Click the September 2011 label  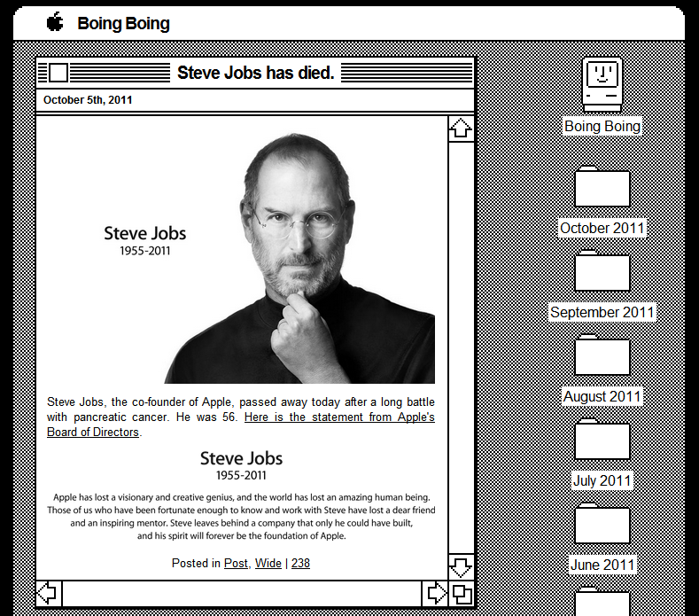pos(602,312)
